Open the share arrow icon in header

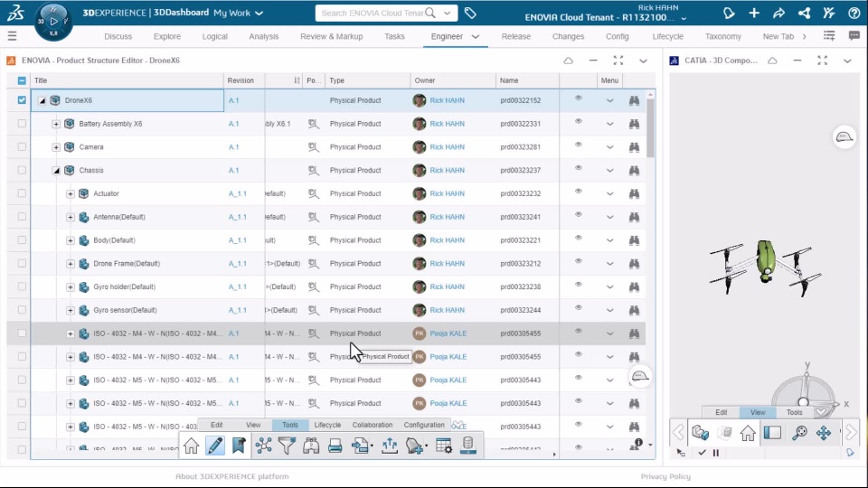(x=778, y=13)
